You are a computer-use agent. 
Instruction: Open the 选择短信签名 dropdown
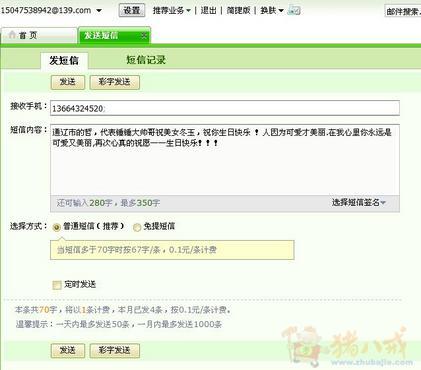[x=358, y=202]
